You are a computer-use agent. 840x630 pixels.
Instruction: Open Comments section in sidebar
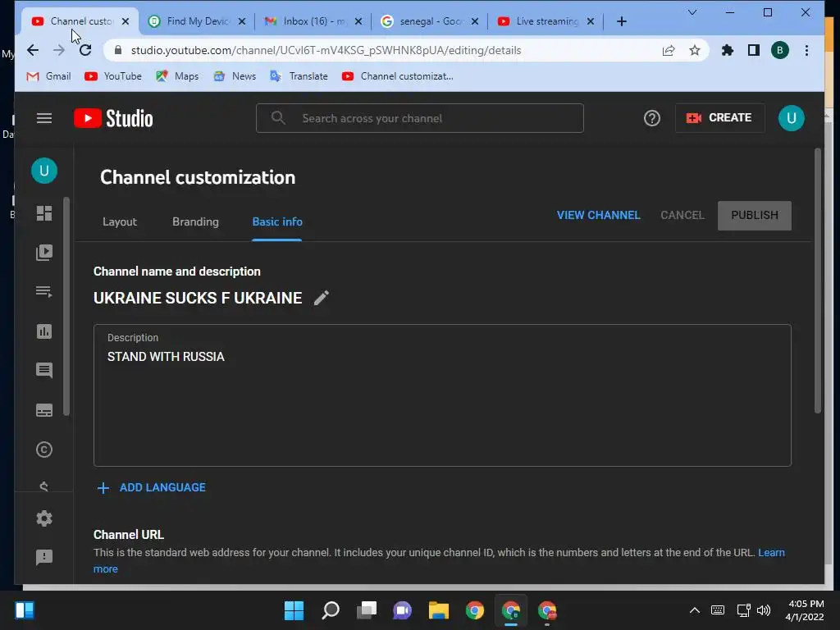(x=44, y=370)
